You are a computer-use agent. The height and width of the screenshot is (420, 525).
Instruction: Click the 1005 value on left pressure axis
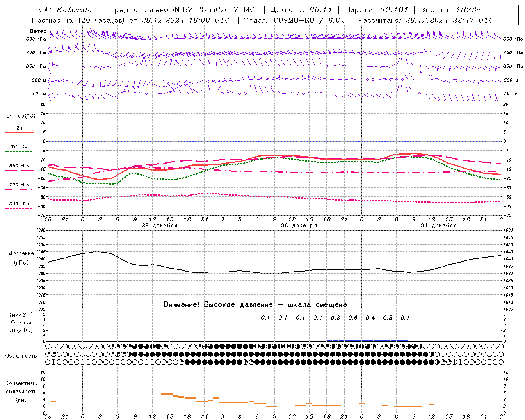41,309
